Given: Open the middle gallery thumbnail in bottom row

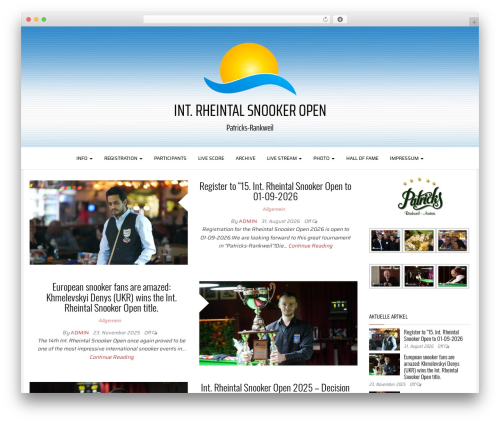Looking at the screenshot, I should pyautogui.click(x=419, y=276).
